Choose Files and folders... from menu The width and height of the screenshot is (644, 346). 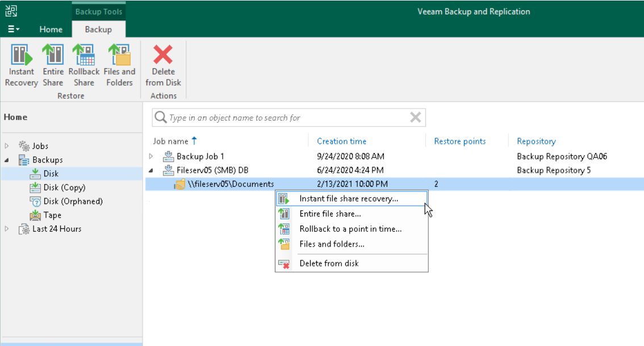352,244
